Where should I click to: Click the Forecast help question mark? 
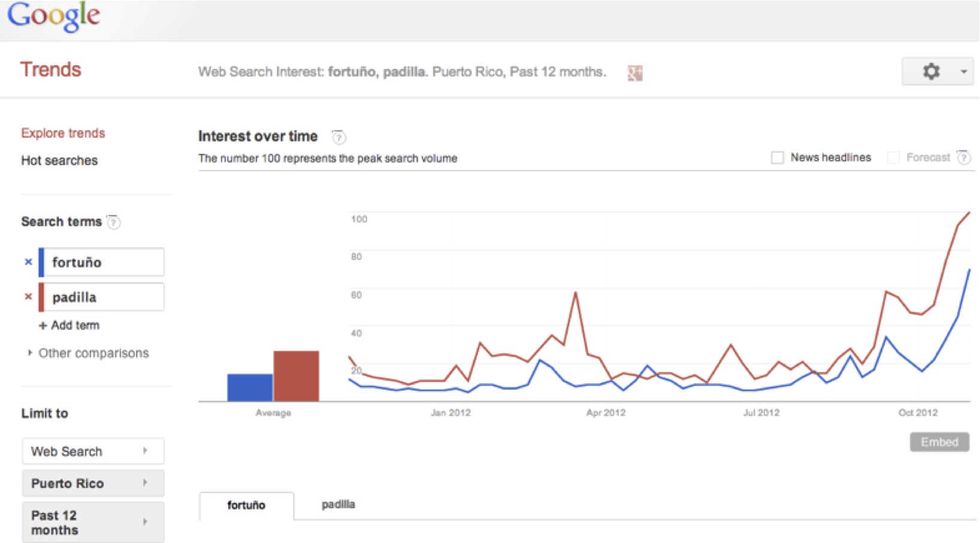click(963, 157)
